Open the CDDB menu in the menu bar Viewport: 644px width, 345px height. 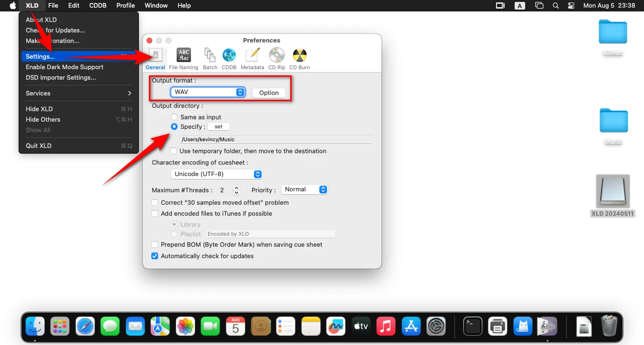click(x=99, y=6)
